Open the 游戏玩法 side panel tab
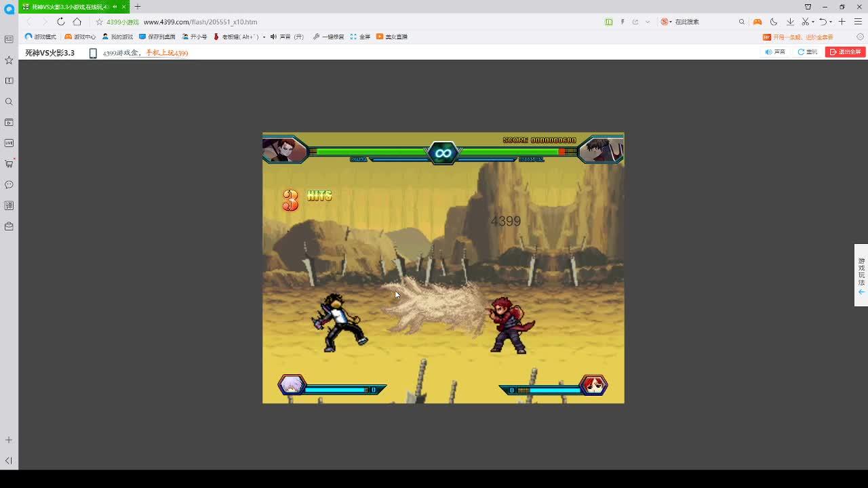The image size is (868, 488). point(861,275)
